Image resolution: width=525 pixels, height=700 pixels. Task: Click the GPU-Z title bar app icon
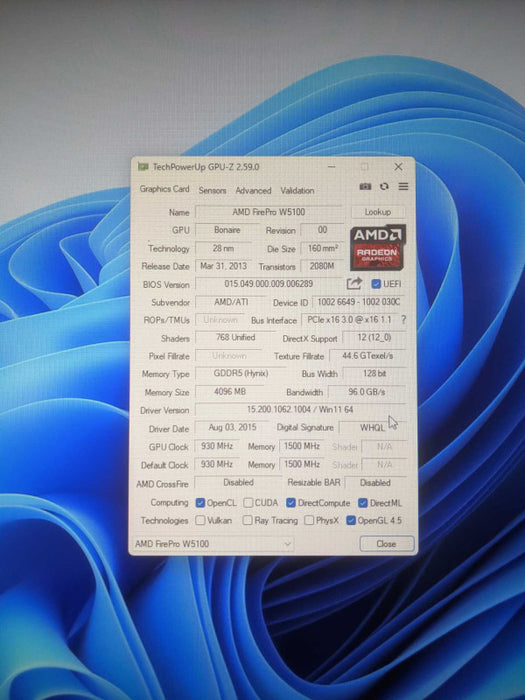[143, 167]
